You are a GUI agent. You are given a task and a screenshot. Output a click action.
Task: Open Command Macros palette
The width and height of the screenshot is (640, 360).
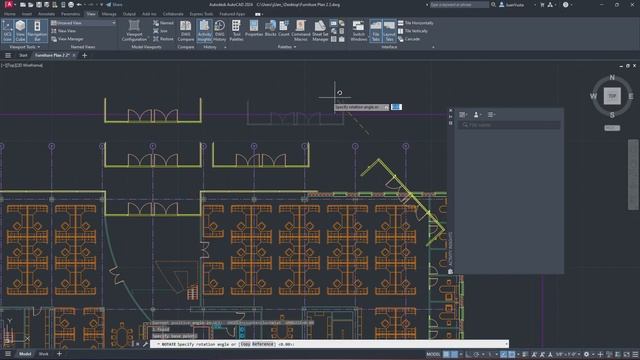[301, 31]
